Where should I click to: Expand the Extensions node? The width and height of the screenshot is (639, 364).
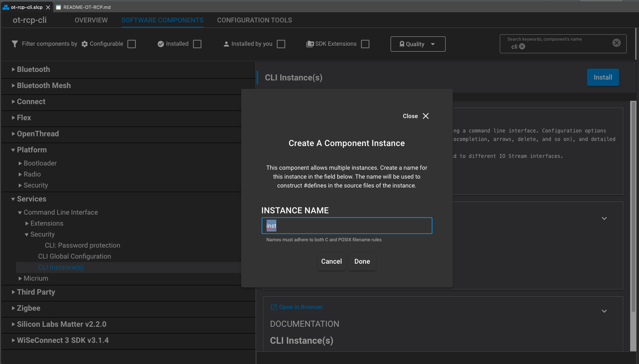coord(27,223)
